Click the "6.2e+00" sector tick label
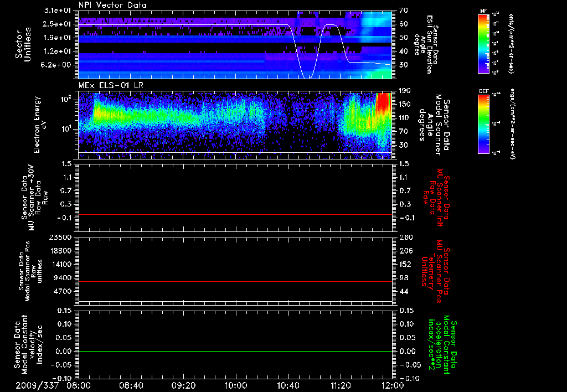The width and height of the screenshot is (567, 392). (57, 65)
